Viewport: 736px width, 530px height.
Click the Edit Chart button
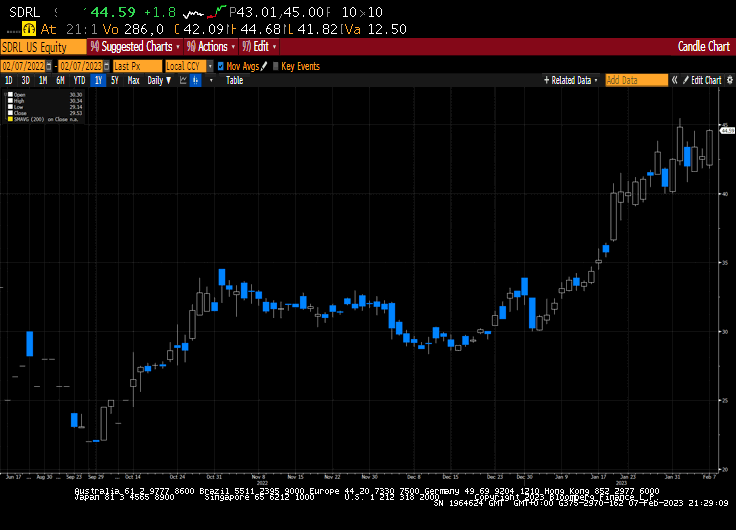click(702, 80)
